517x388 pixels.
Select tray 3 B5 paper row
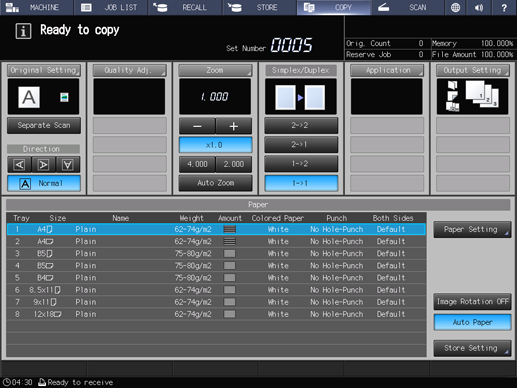216,254
